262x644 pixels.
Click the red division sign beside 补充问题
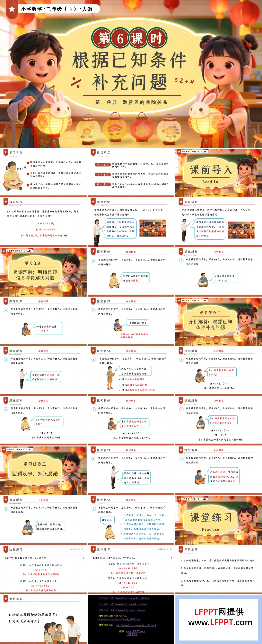tap(76, 82)
